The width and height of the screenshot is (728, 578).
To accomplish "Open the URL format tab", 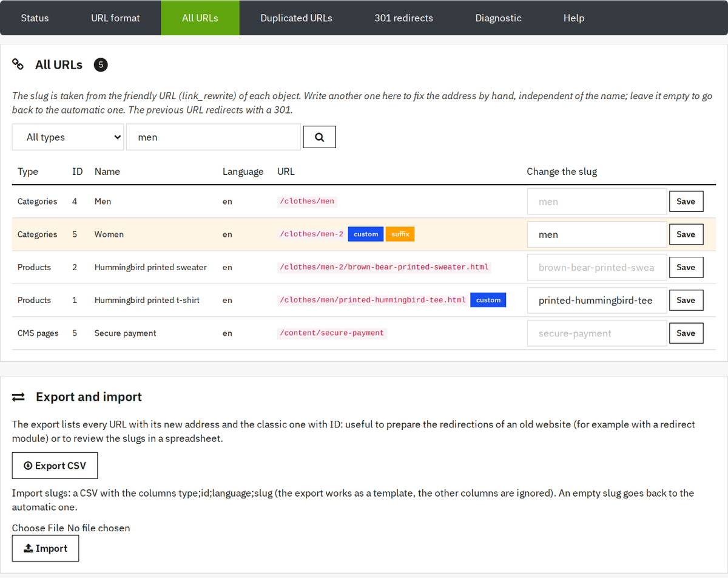I will [x=115, y=18].
